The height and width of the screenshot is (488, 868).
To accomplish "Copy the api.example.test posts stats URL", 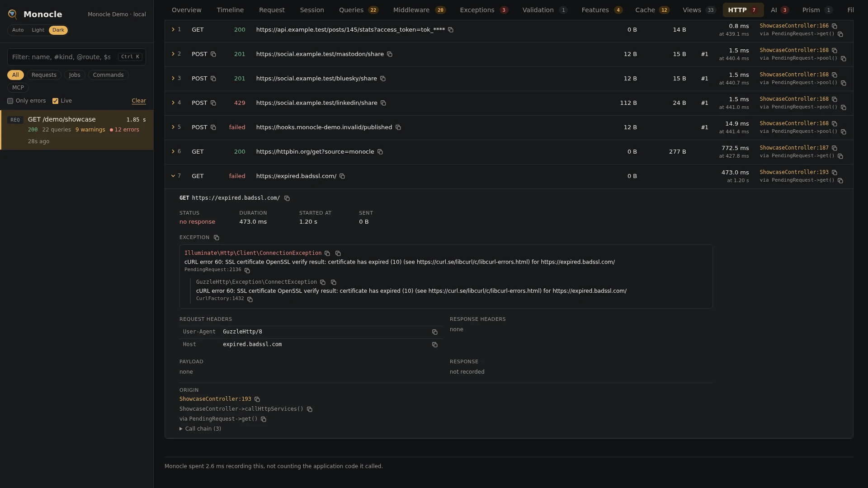I will [x=451, y=30].
